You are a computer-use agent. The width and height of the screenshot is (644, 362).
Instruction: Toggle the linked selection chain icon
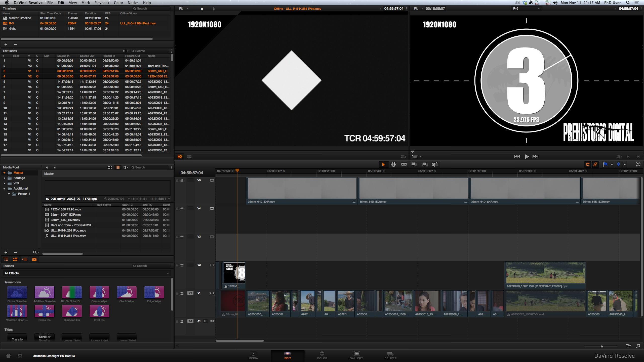click(595, 164)
